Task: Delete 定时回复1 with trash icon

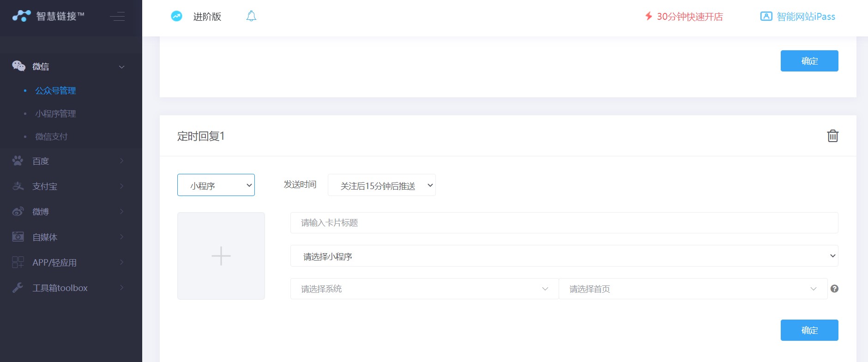Action: [x=832, y=136]
